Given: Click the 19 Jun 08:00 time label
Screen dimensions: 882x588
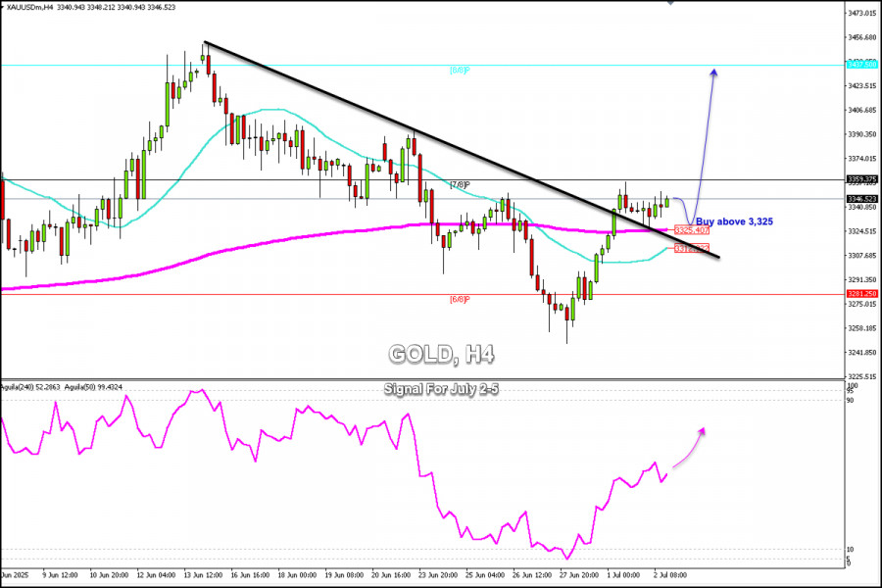Looking at the screenshot, I should tap(344, 575).
